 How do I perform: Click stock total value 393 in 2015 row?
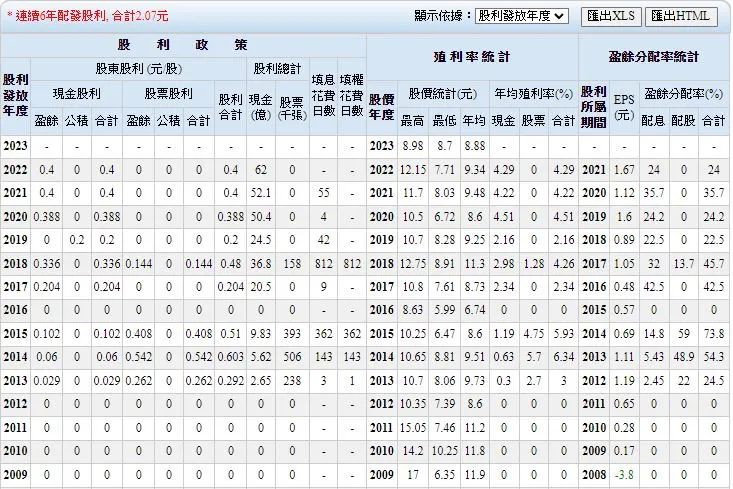pyautogui.click(x=292, y=333)
